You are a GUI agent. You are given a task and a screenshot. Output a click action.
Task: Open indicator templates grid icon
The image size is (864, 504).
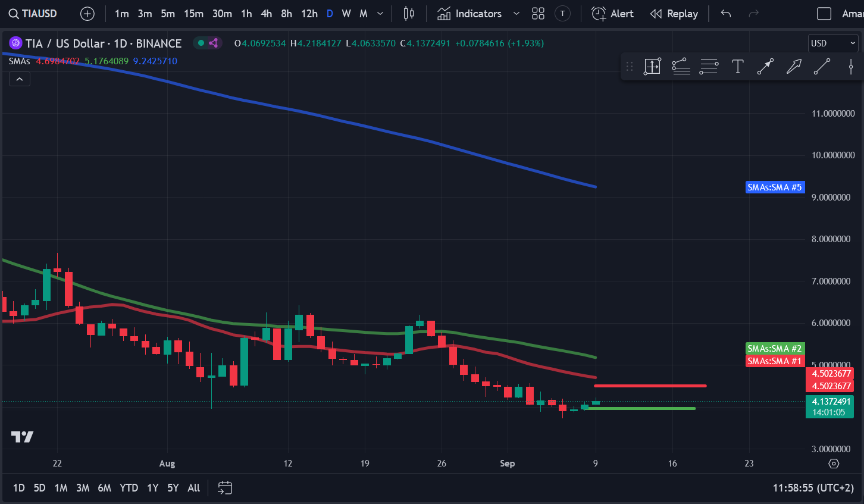tap(538, 14)
